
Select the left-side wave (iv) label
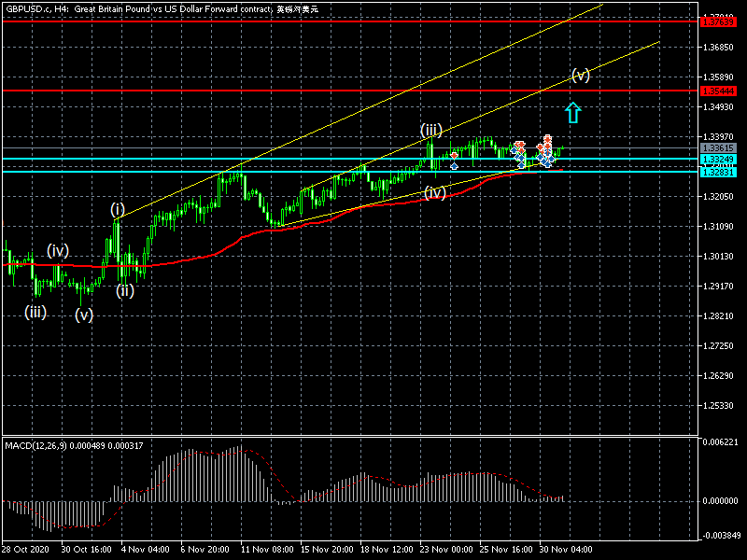[x=58, y=250]
